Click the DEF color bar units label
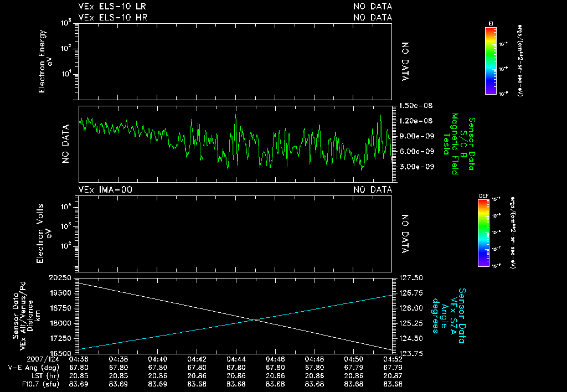This screenshot has width=567, height=392. pos(513,233)
